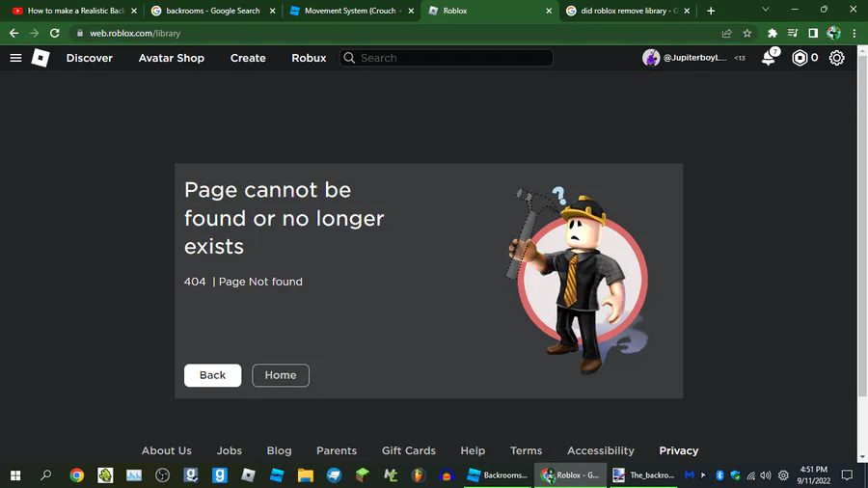The height and width of the screenshot is (488, 868).
Task: Switch to the Backrooms taskbar window
Action: (x=497, y=474)
